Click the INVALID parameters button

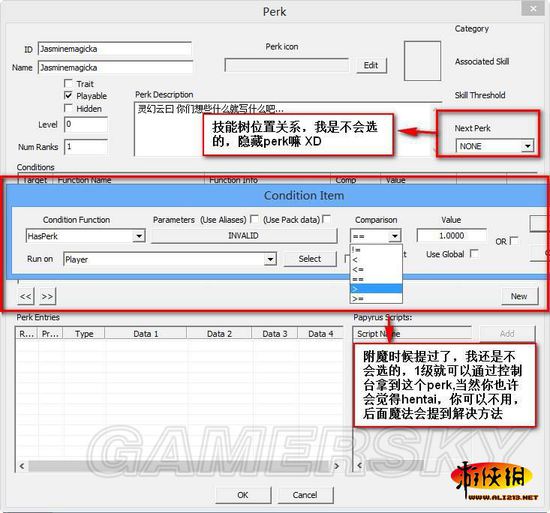tap(244, 236)
